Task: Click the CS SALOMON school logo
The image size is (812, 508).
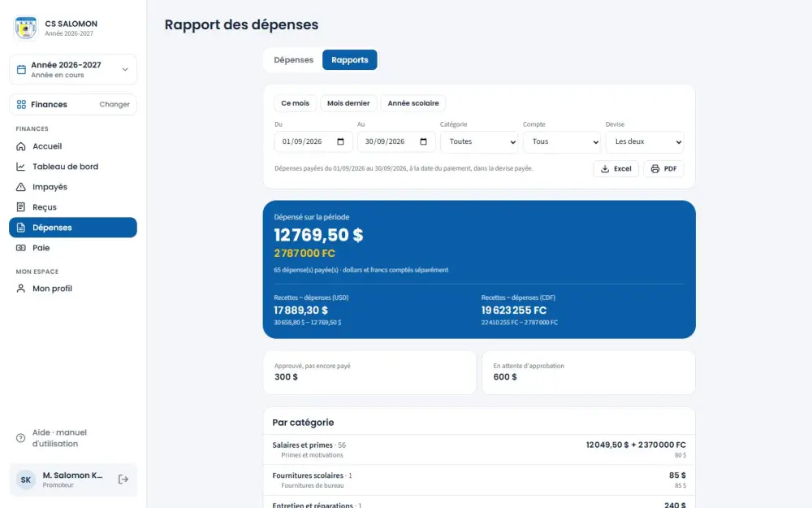Action: click(x=25, y=28)
